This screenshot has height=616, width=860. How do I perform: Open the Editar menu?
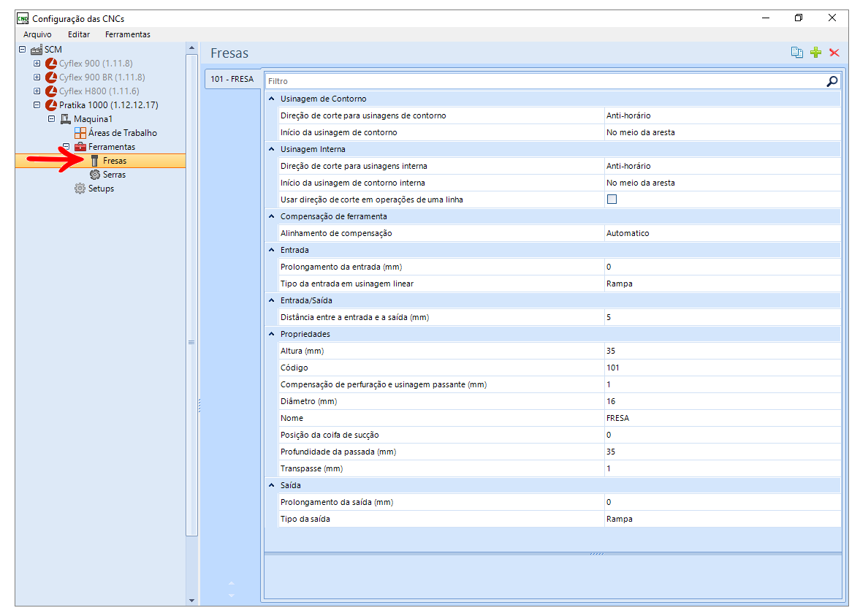[x=79, y=34]
